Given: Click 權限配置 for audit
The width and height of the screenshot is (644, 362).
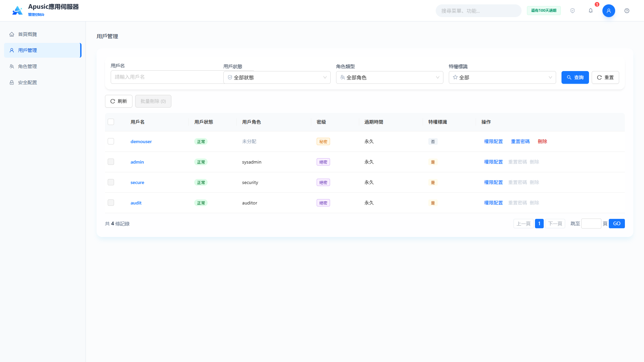Looking at the screenshot, I should [x=493, y=203].
